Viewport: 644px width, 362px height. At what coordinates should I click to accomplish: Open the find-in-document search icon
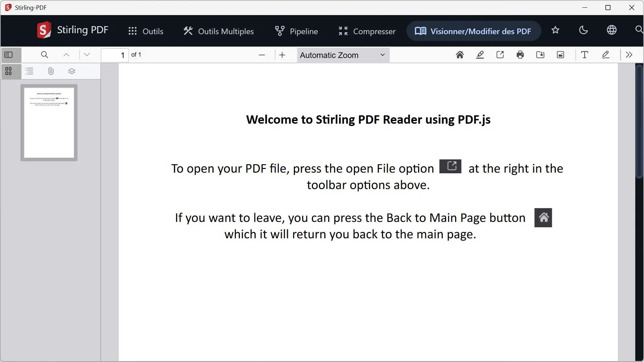coord(45,55)
